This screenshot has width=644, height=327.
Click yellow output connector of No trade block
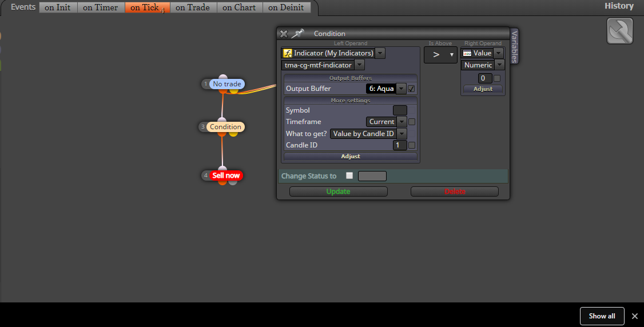click(x=233, y=91)
